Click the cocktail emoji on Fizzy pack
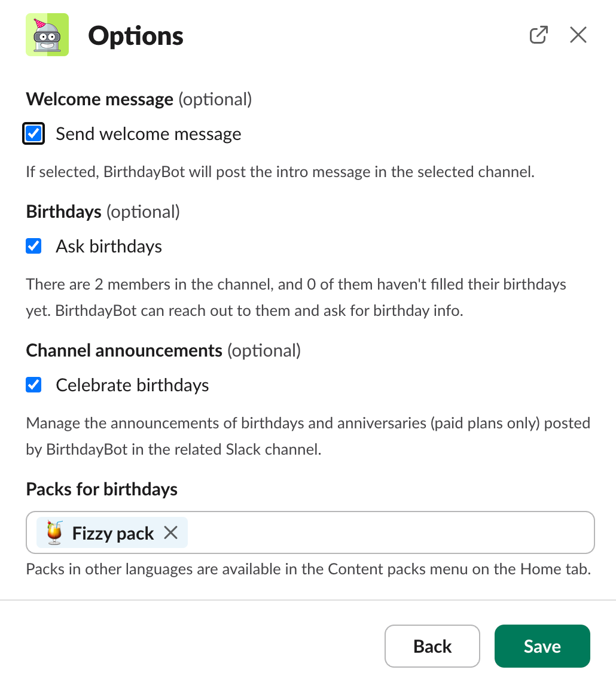Screen dimensions: 616x688 pos(54,532)
